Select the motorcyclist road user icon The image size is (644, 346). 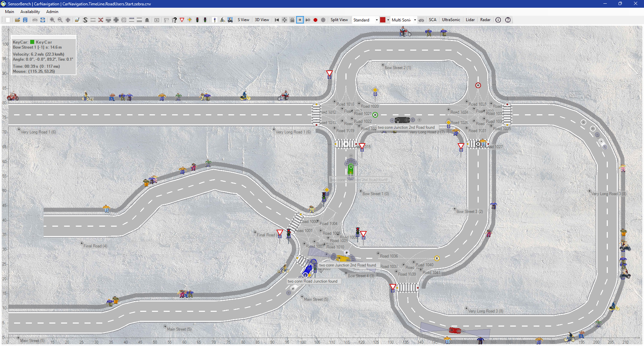click(230, 20)
